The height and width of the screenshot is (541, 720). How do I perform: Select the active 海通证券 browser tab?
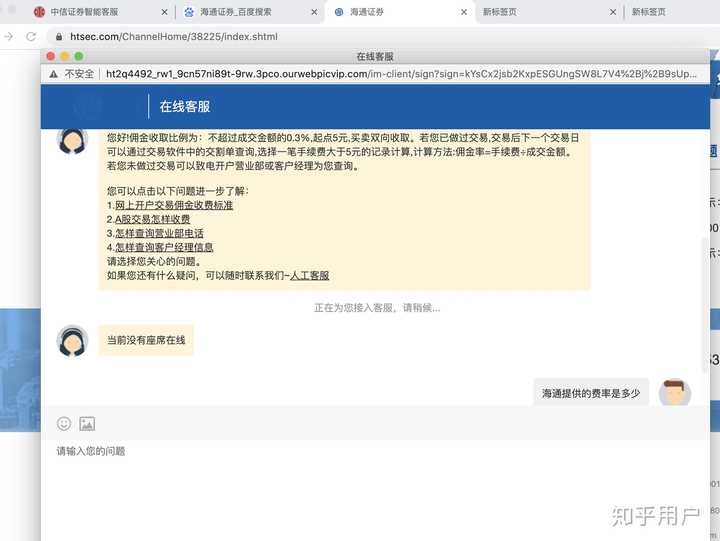click(397, 12)
